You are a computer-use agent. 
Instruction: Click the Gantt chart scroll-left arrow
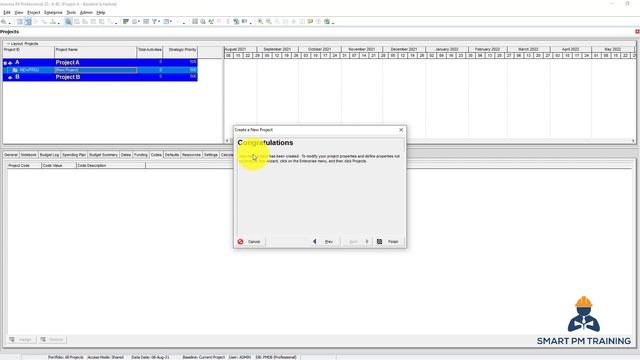pos(227,141)
